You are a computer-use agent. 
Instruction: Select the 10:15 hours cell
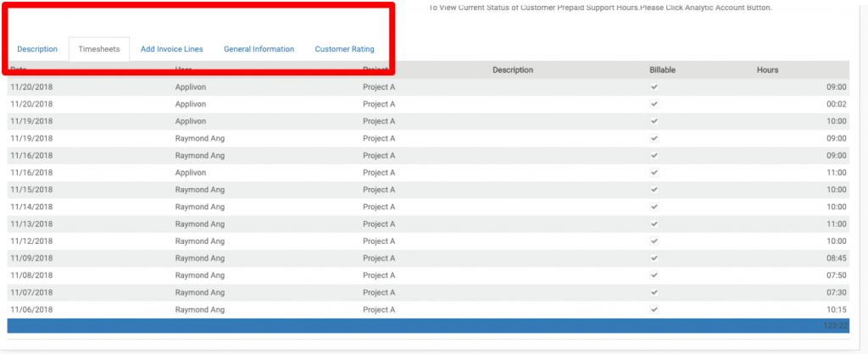pyautogui.click(x=836, y=309)
